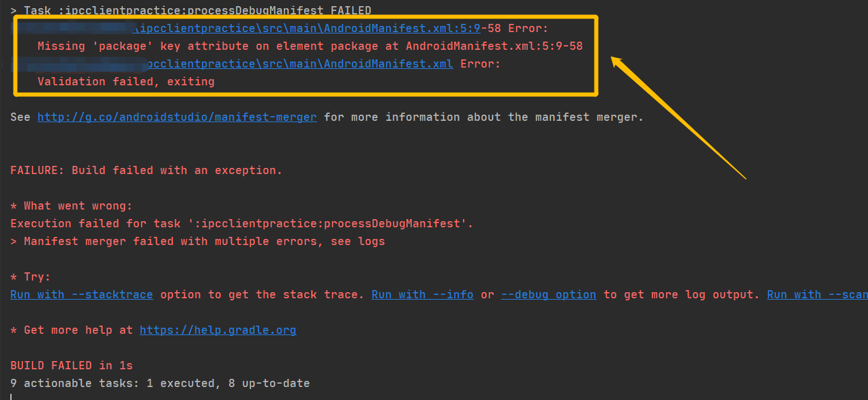868x400 pixels.
Task: Click the '* Get more help at' text
Action: pyautogui.click(x=72, y=330)
